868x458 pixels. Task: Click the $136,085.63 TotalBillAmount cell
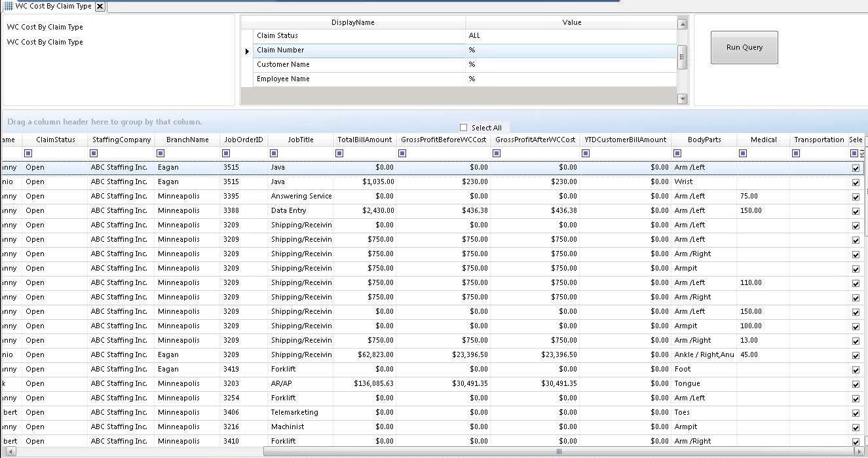pos(365,384)
